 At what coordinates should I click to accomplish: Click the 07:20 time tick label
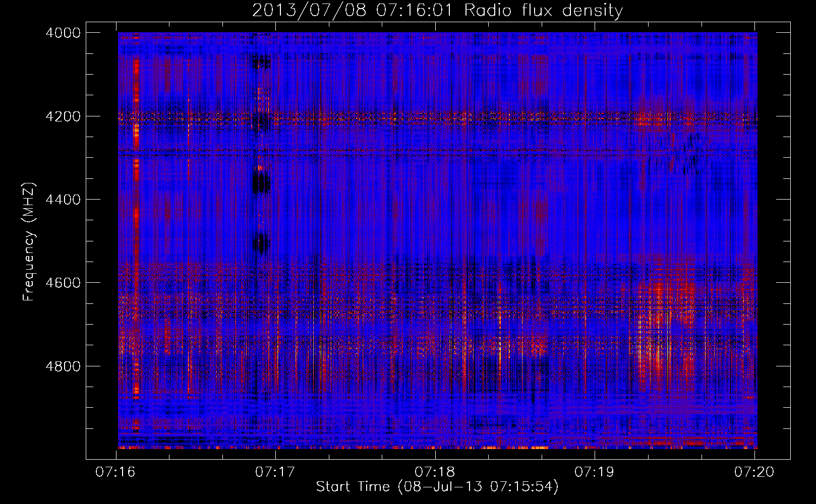point(754,472)
